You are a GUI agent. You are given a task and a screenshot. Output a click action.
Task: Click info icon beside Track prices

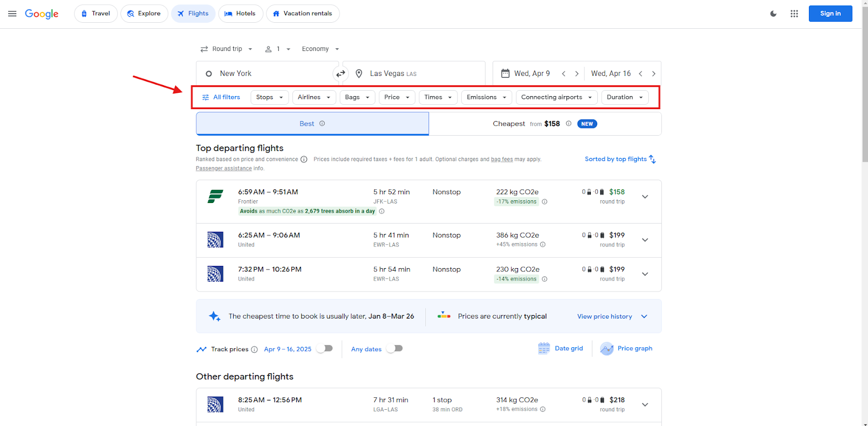[x=254, y=349]
